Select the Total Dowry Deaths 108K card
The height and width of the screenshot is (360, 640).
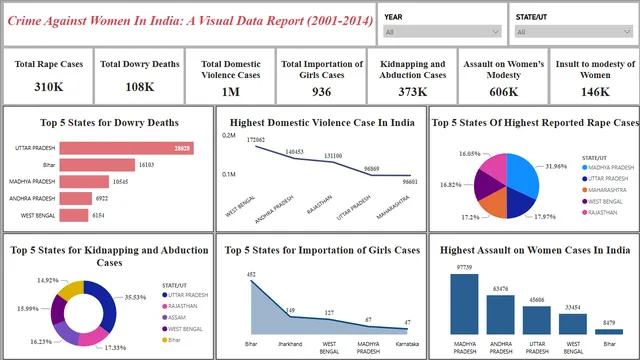[140, 76]
